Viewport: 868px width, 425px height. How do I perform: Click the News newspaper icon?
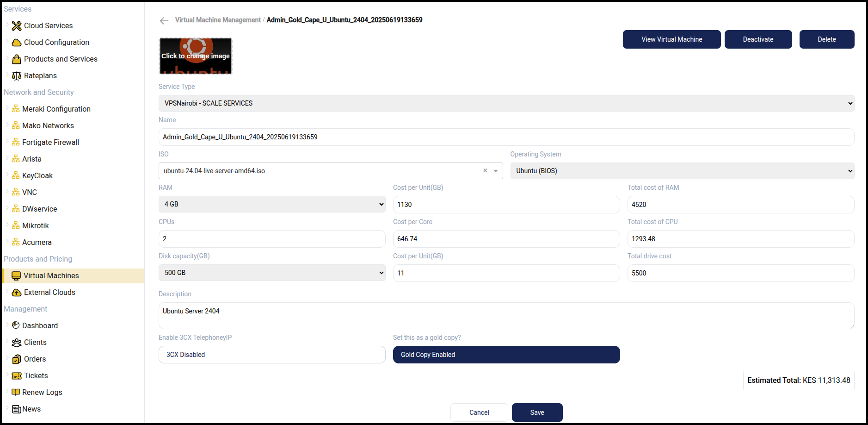(x=17, y=409)
